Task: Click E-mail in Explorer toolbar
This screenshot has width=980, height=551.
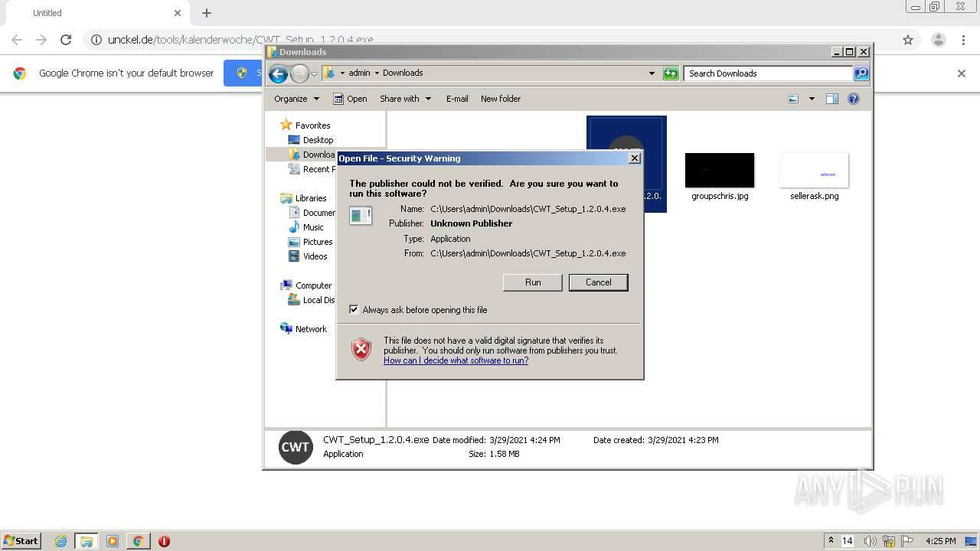Action: 457,99
